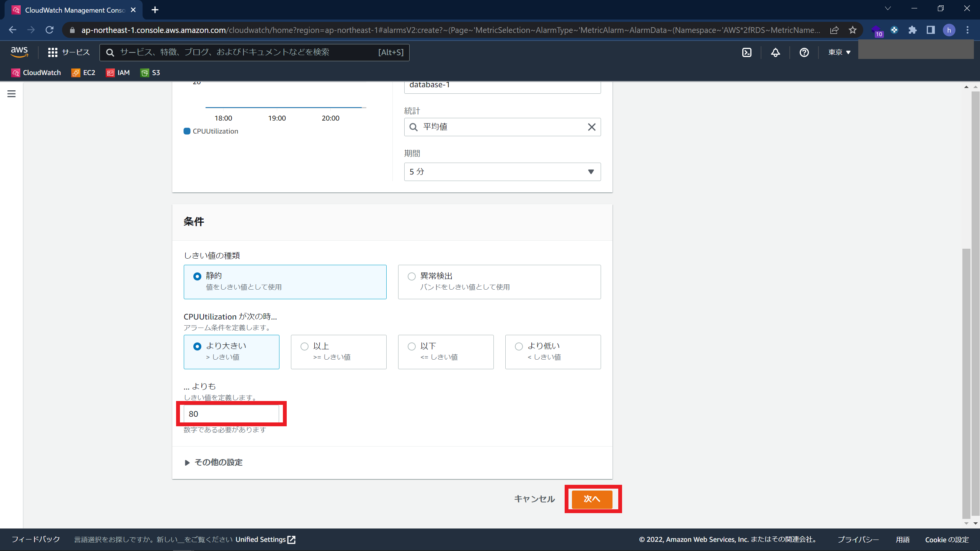This screenshot has width=980, height=551.
Task: Select the 静的 threshold type
Action: pyautogui.click(x=285, y=282)
